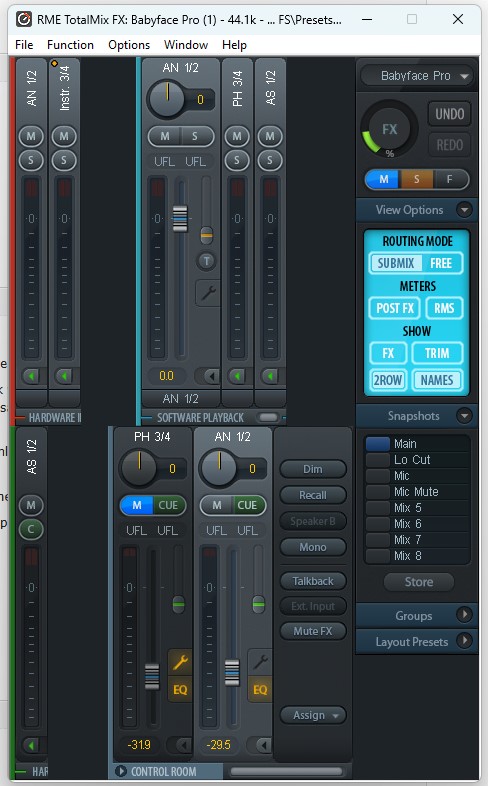Viewport: 488px width, 786px height.
Task: Click the green arrow under hardware input Instr. 3/4
Action: click(x=64, y=375)
